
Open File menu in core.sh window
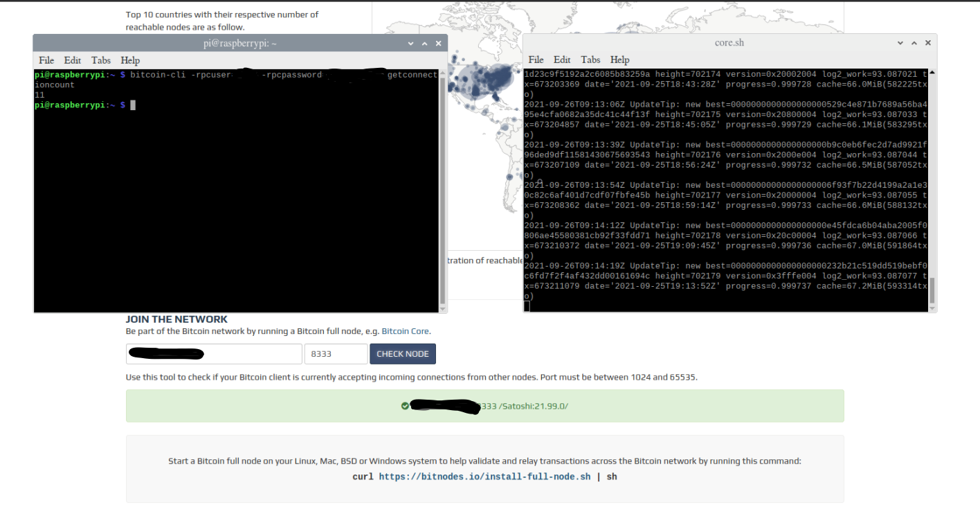536,60
